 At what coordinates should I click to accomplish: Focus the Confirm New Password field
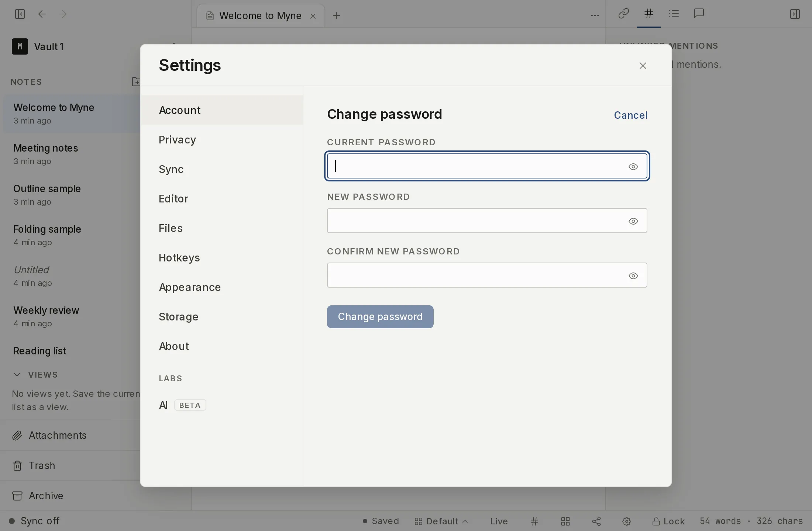coord(487,275)
